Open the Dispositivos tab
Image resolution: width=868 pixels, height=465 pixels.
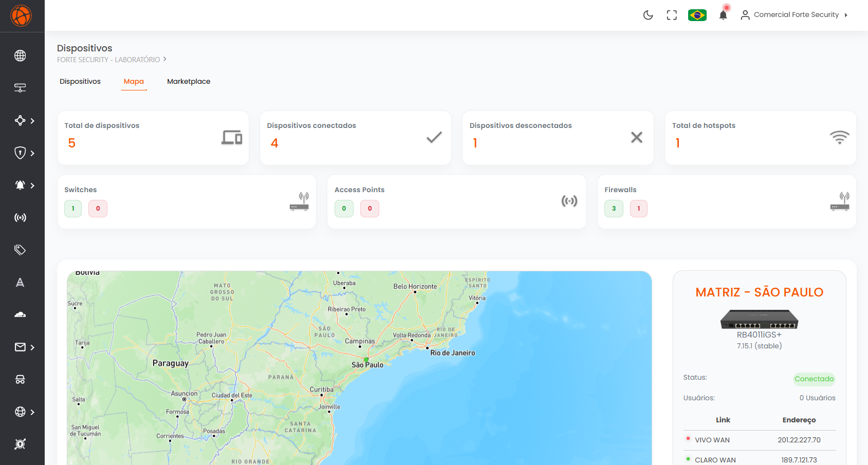(x=80, y=81)
